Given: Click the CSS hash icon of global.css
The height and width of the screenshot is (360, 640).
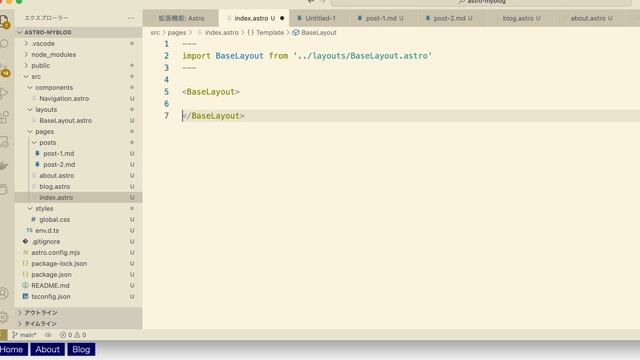Looking at the screenshot, I should [33, 220].
